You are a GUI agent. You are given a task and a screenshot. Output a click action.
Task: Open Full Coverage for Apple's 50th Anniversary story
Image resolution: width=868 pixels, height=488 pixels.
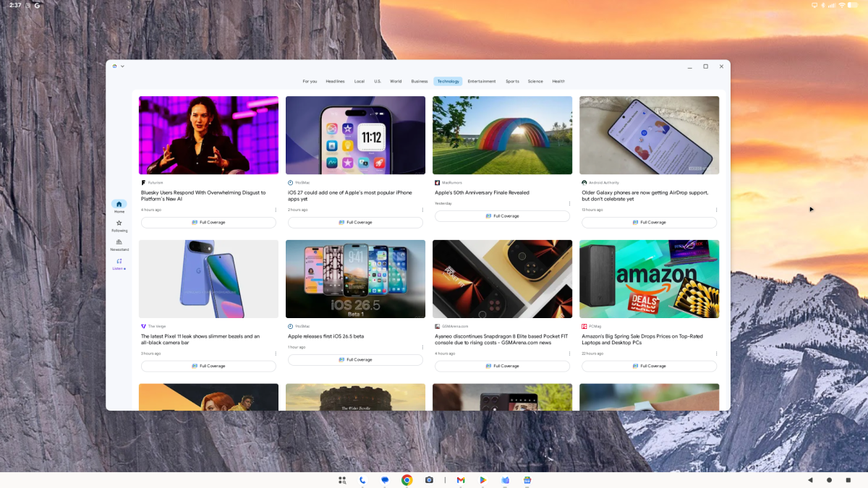click(x=502, y=215)
